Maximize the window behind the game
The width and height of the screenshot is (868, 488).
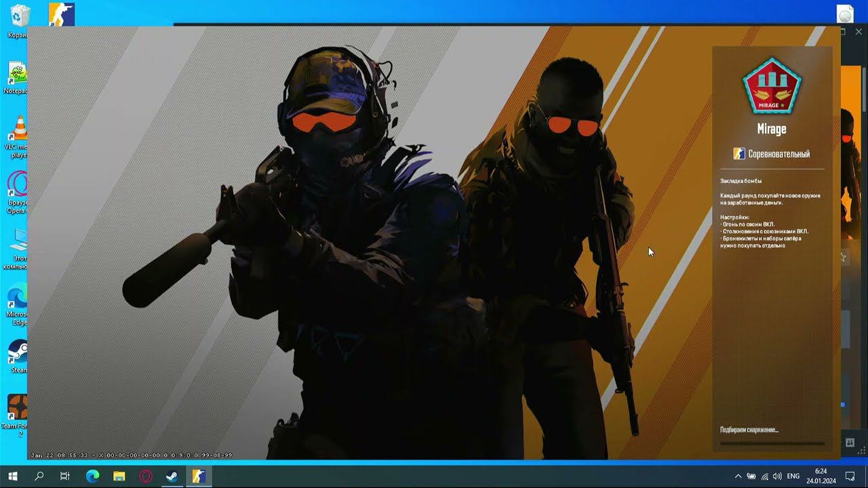[844, 32]
